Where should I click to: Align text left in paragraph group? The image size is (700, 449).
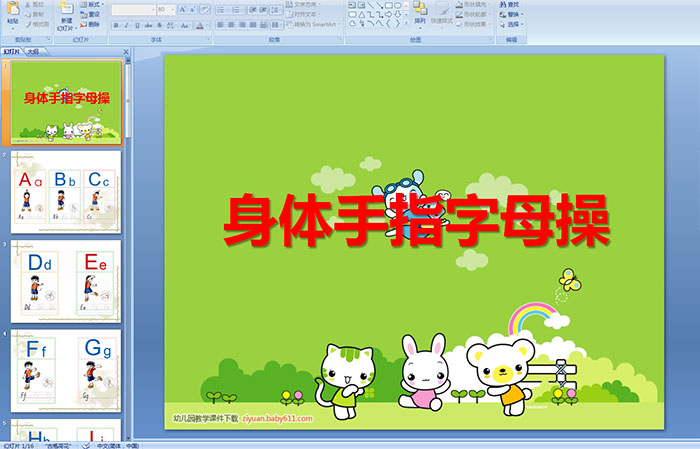221,25
